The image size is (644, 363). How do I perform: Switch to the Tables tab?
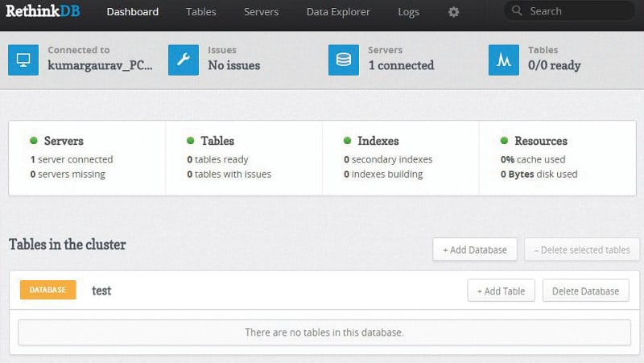coord(200,12)
